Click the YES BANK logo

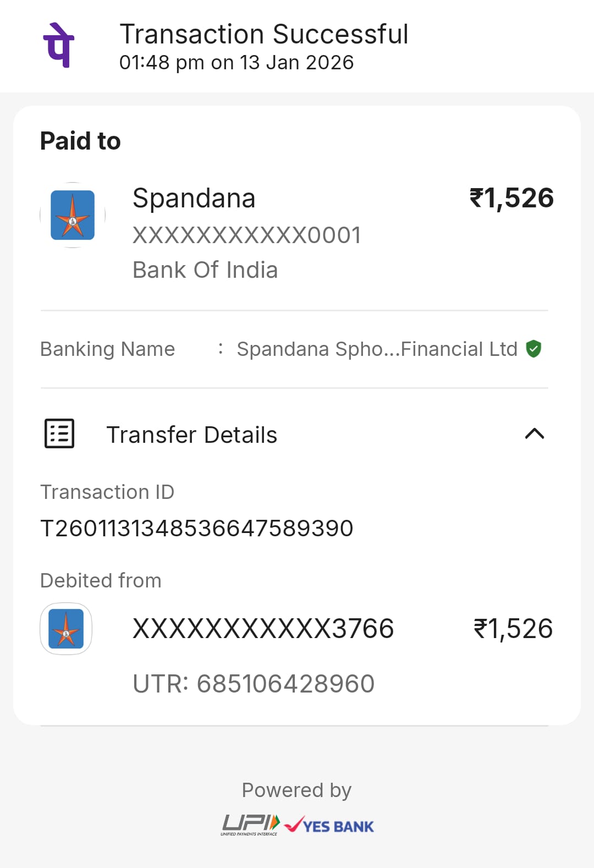pos(329,826)
